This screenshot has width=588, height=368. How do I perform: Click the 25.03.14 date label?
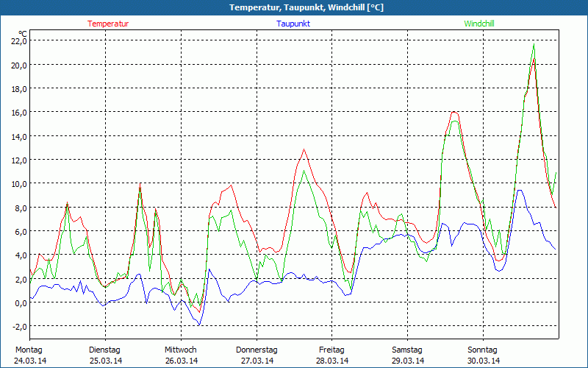click(106, 361)
